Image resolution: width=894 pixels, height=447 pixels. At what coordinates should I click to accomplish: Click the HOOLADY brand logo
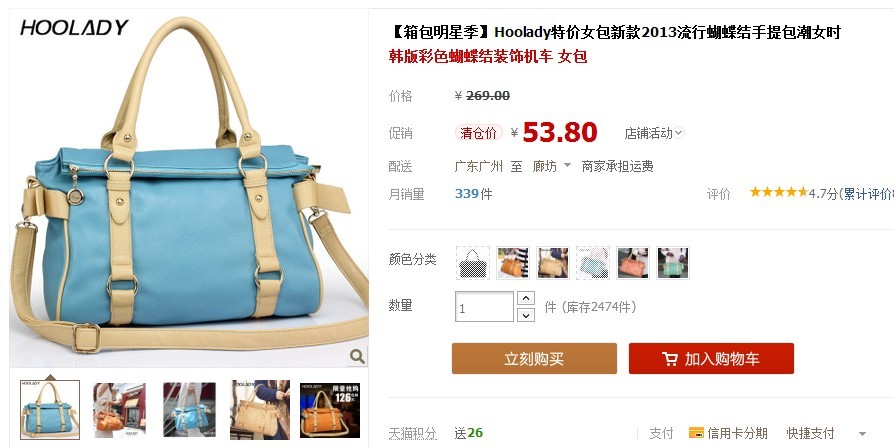pos(74,27)
